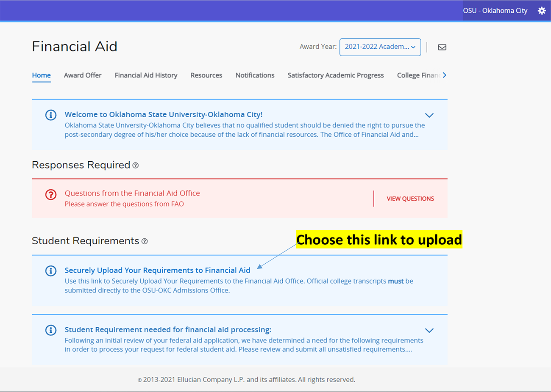The width and height of the screenshot is (551, 392).
Task: Click Welcome to Oklahoma State University heading
Action: pos(164,114)
